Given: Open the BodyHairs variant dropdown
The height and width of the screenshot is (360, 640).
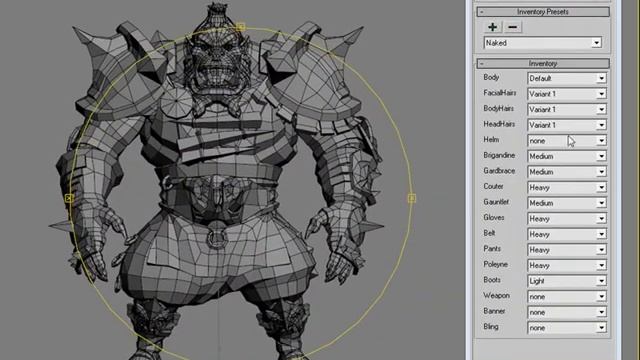Looking at the screenshot, I should pyautogui.click(x=567, y=109).
